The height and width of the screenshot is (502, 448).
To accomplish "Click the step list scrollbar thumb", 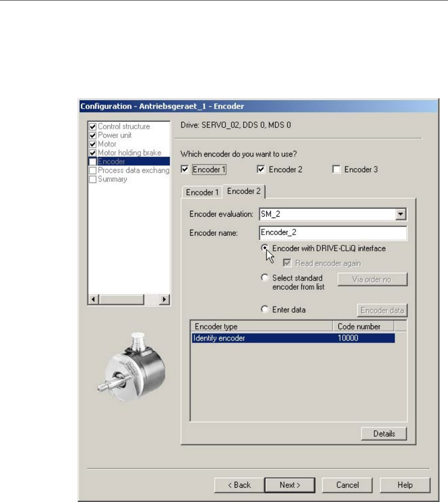I will (x=122, y=299).
